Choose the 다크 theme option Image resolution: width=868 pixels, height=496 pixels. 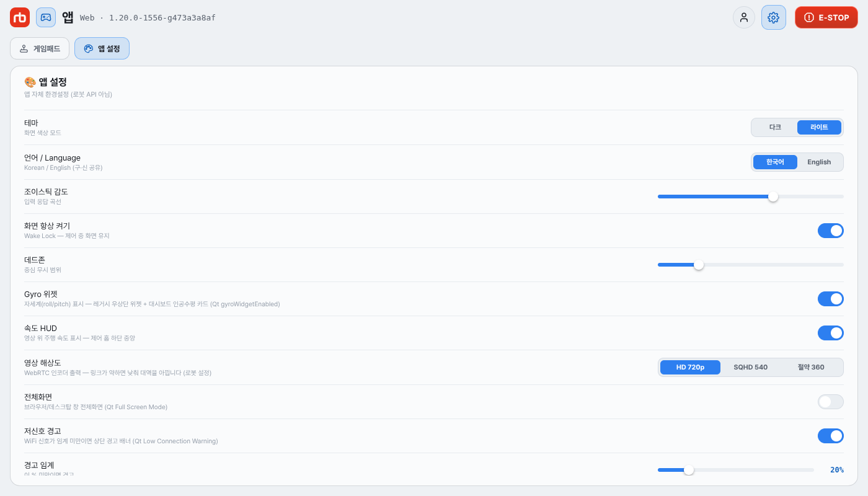click(775, 127)
